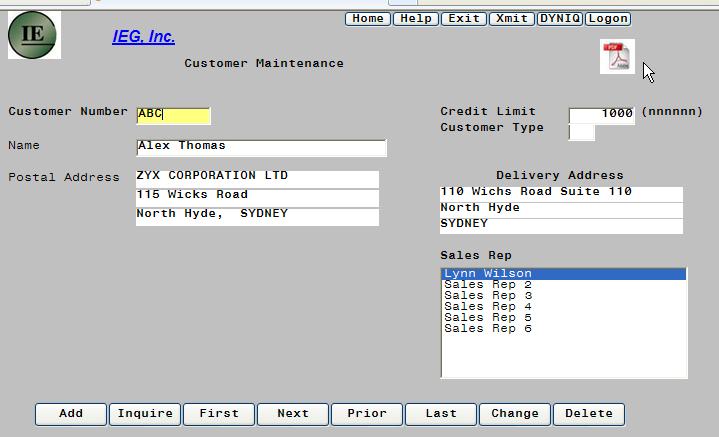Screen dimensions: 719x437
Task: Advance to the Next customer record
Action: (x=293, y=414)
